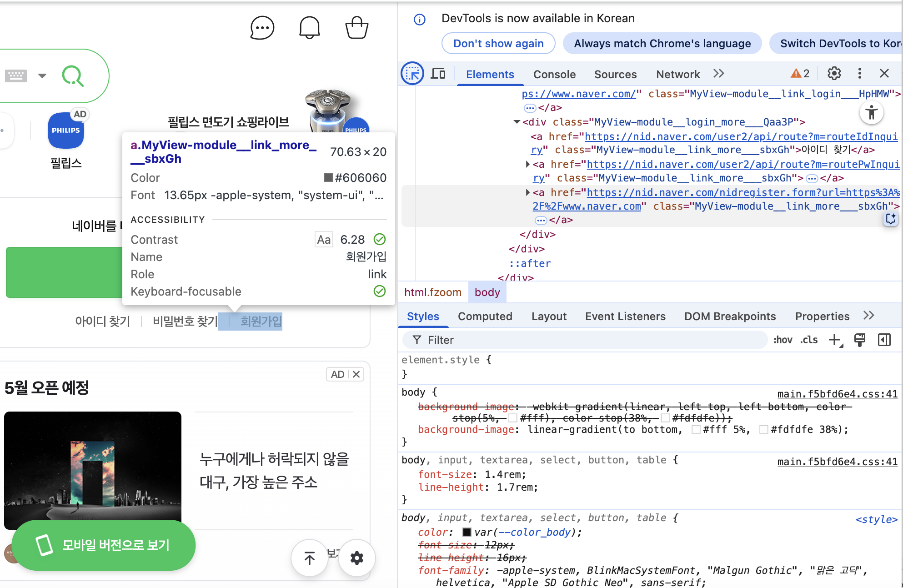Viewport: 903px width, 588px height.
Task: Click Always match Chrome's language
Action: [x=662, y=44]
